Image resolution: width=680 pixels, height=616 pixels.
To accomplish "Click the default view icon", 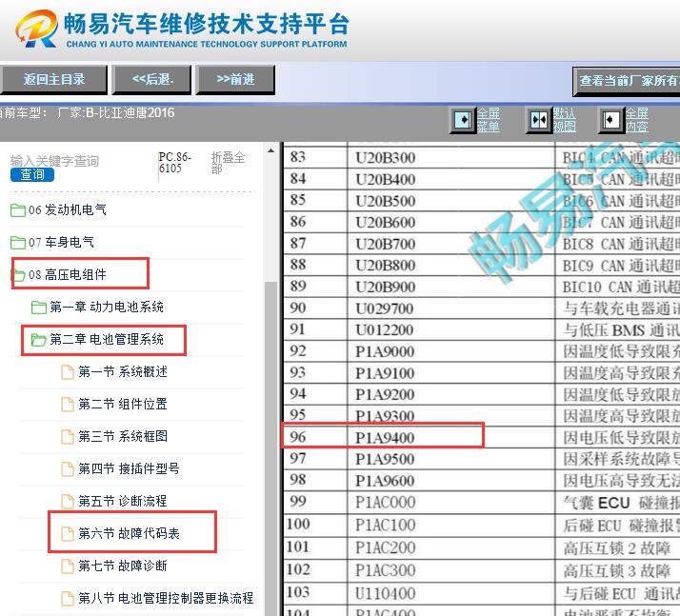I will (x=539, y=120).
